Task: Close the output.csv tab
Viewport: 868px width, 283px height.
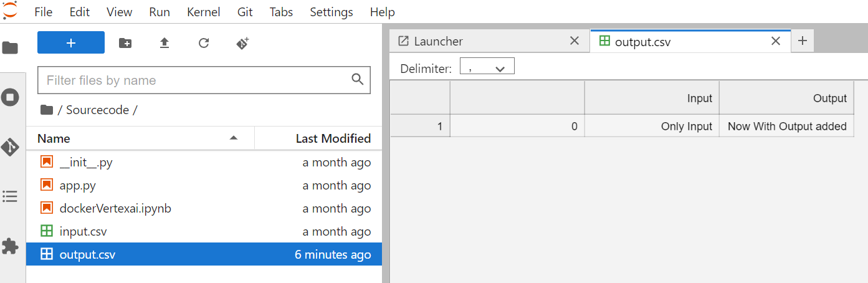Action: [x=776, y=41]
